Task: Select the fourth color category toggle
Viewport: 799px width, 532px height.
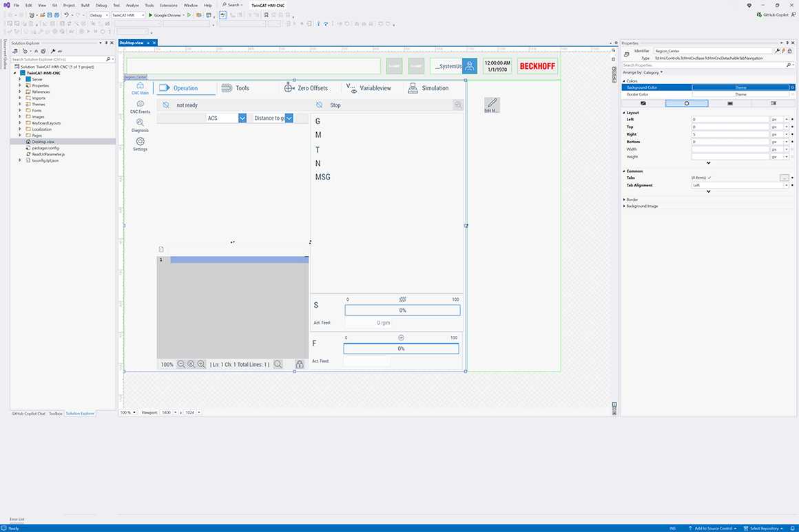Action: 773,103
